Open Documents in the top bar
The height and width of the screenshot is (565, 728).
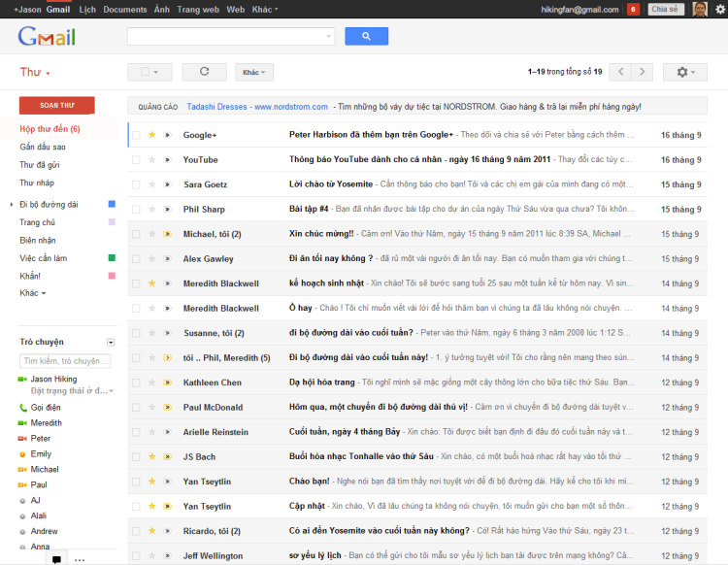pos(125,10)
